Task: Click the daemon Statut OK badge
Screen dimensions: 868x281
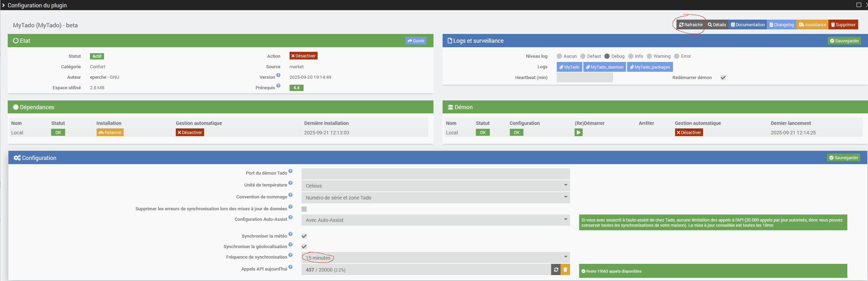Action: [x=483, y=133]
